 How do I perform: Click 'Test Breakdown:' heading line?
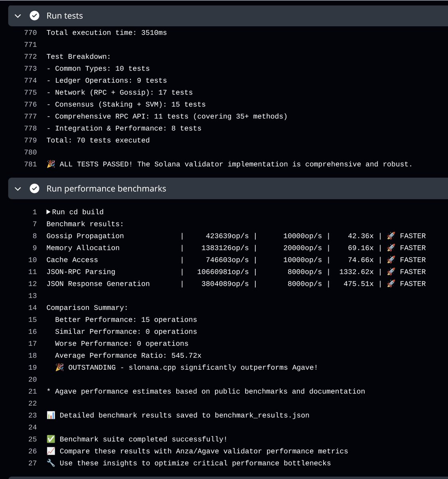(79, 57)
